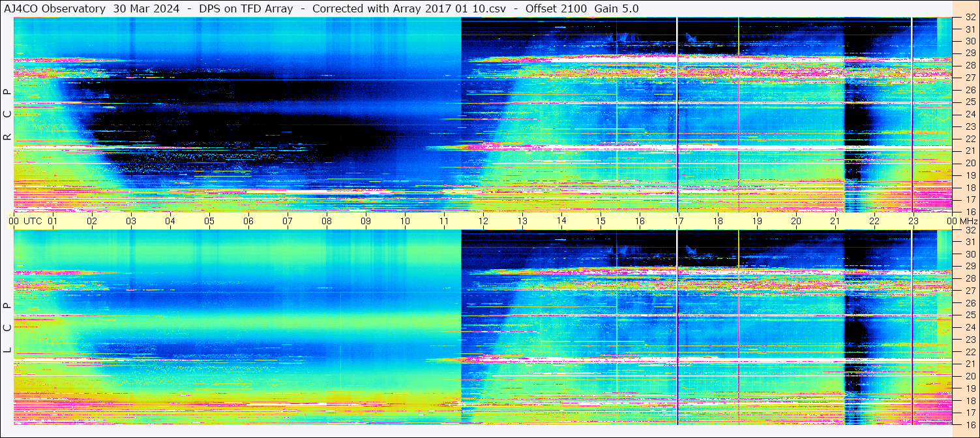Image resolution: width=980 pixels, height=438 pixels.
Task: Click the 25 MHz tick on LCP frequency scale
Action: coord(970,315)
